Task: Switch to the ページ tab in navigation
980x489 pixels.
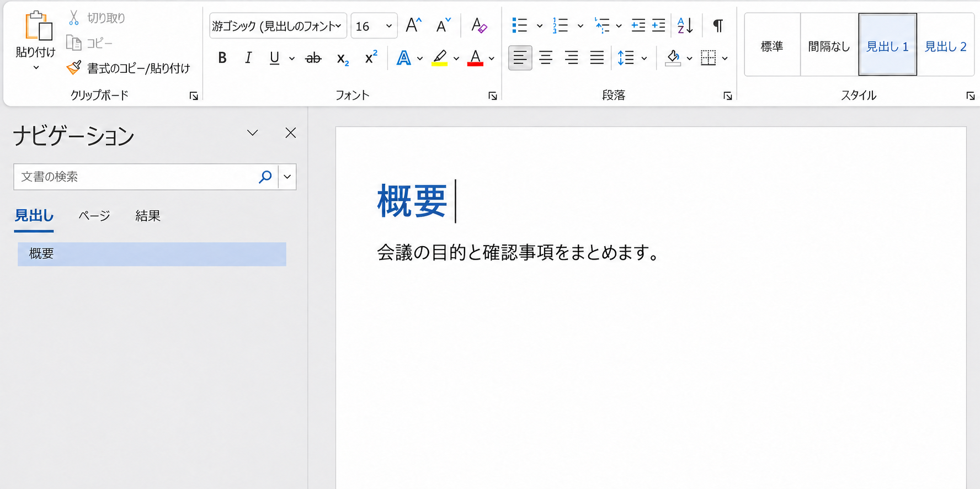Action: click(x=94, y=216)
